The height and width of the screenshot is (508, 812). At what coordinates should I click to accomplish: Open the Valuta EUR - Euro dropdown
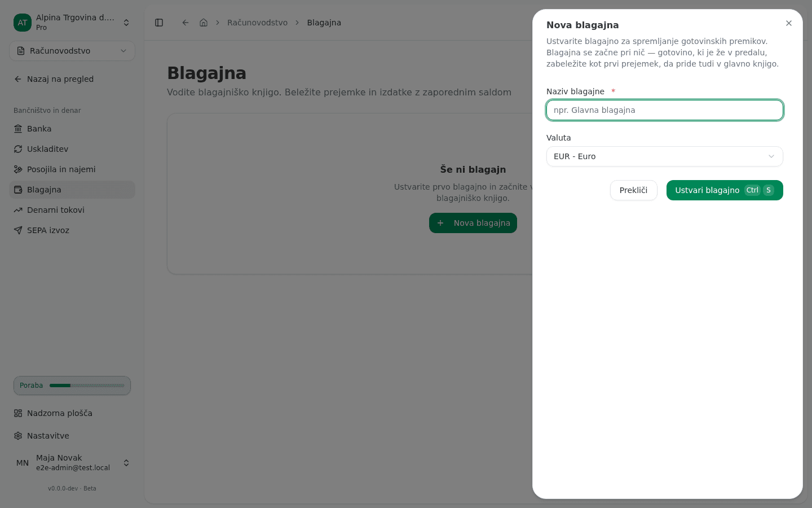[x=665, y=156]
